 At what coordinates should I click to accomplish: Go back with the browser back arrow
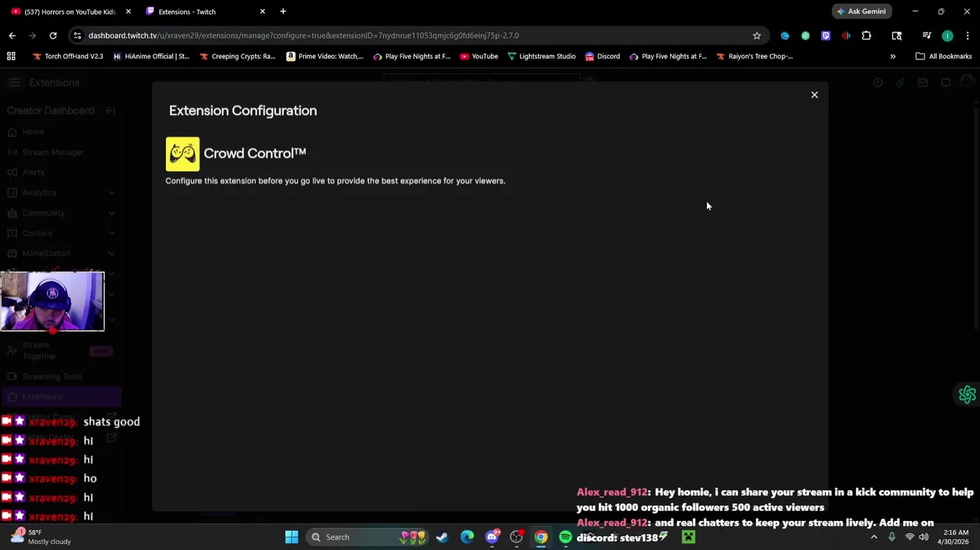pos(12,35)
